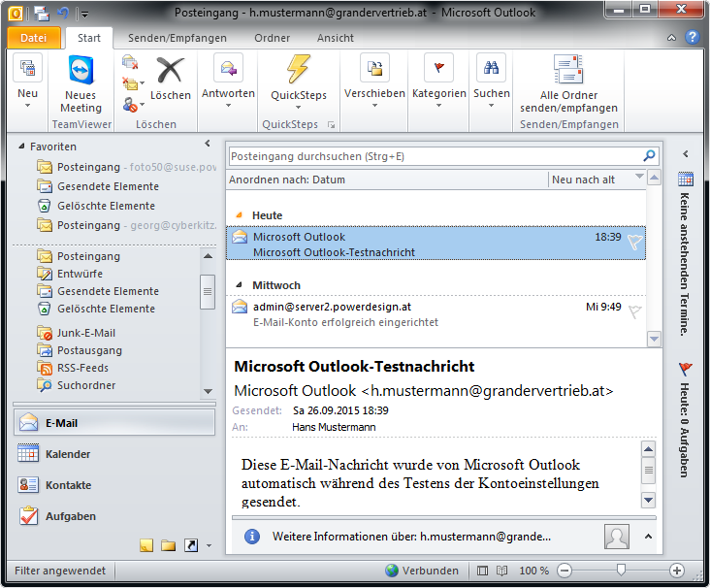This screenshot has height=588, width=710.
Task: Click the TeamViewer Neues Meeting icon
Action: [81, 73]
